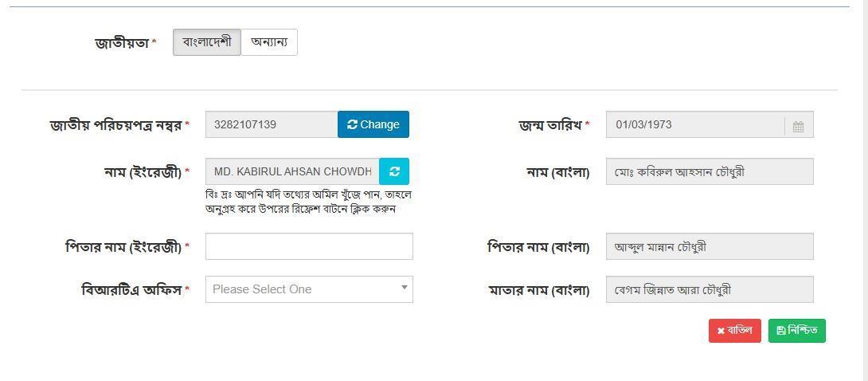Click the জাতীয়তা nationality label

click(123, 43)
